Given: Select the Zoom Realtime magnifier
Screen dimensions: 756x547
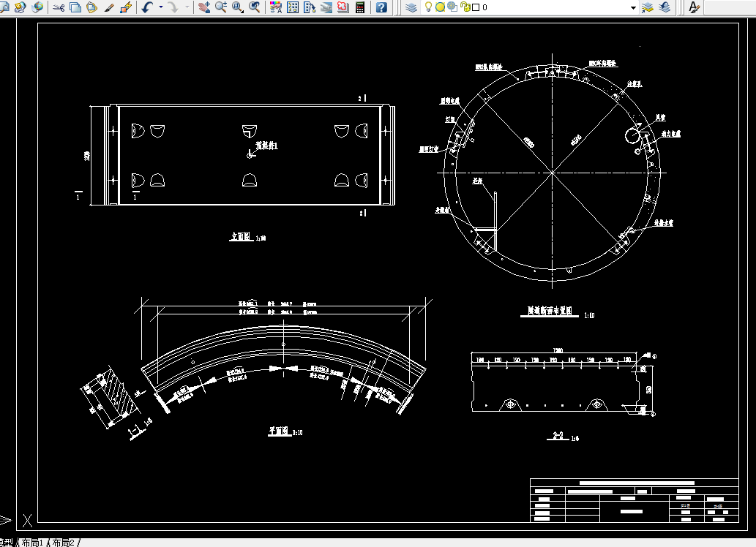Looking at the screenshot, I should [x=221, y=7].
